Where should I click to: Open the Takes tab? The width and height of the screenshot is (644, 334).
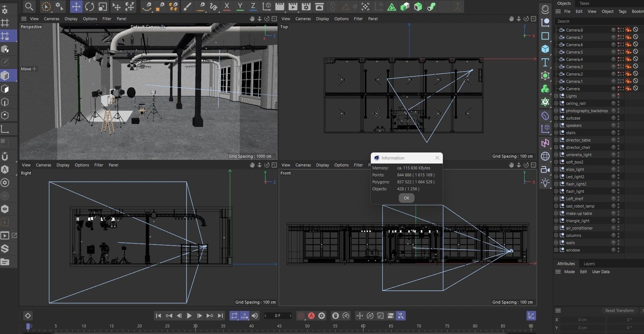(x=584, y=3)
